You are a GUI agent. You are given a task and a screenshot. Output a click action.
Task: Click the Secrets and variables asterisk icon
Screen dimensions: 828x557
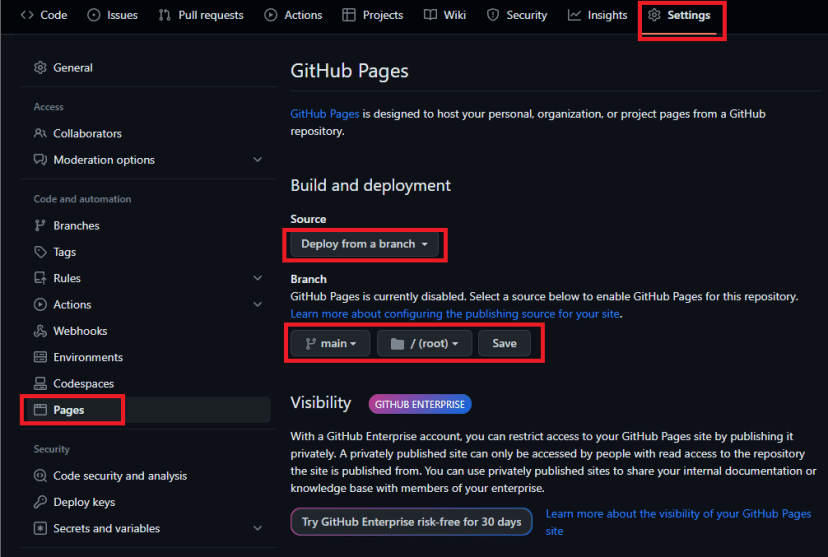point(40,528)
